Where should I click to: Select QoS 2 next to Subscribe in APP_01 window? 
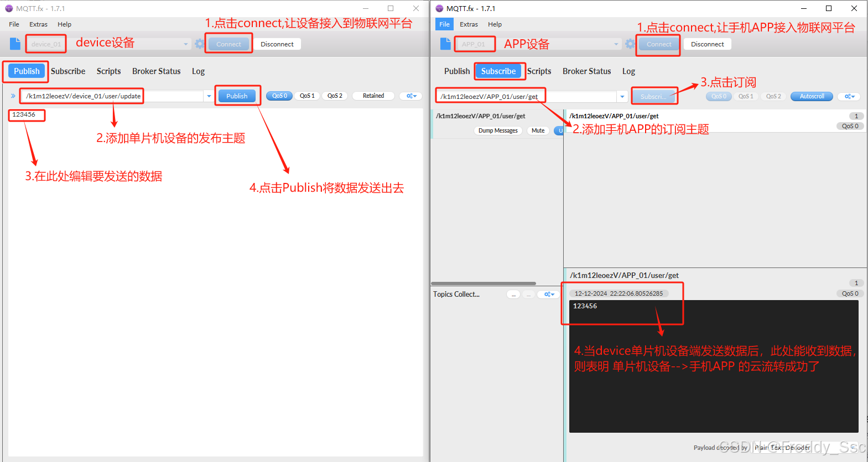(x=773, y=96)
